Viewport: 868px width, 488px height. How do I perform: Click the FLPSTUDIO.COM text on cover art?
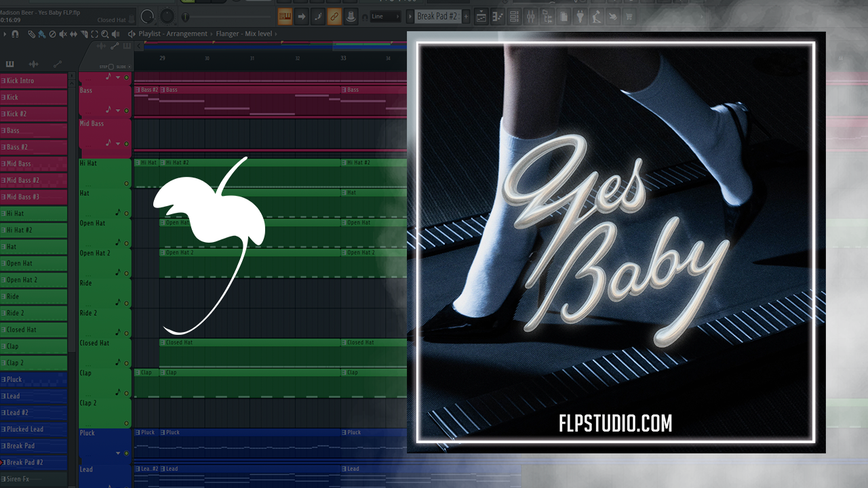click(x=615, y=424)
